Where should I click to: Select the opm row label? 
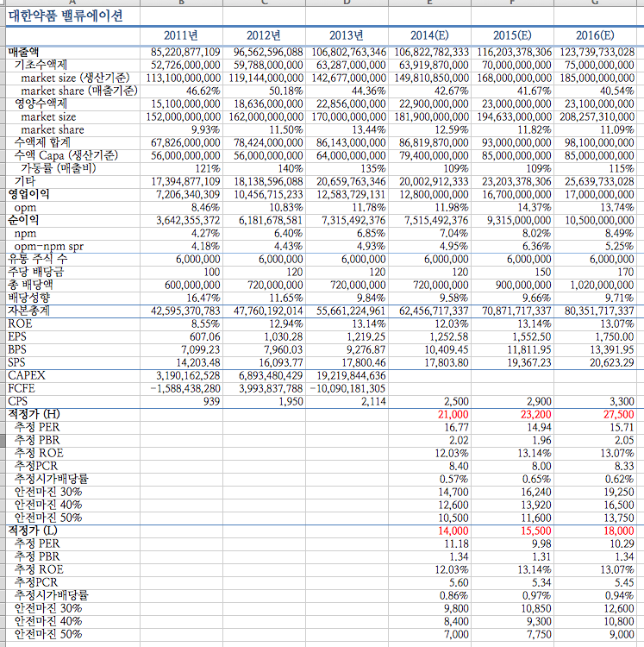click(x=25, y=208)
